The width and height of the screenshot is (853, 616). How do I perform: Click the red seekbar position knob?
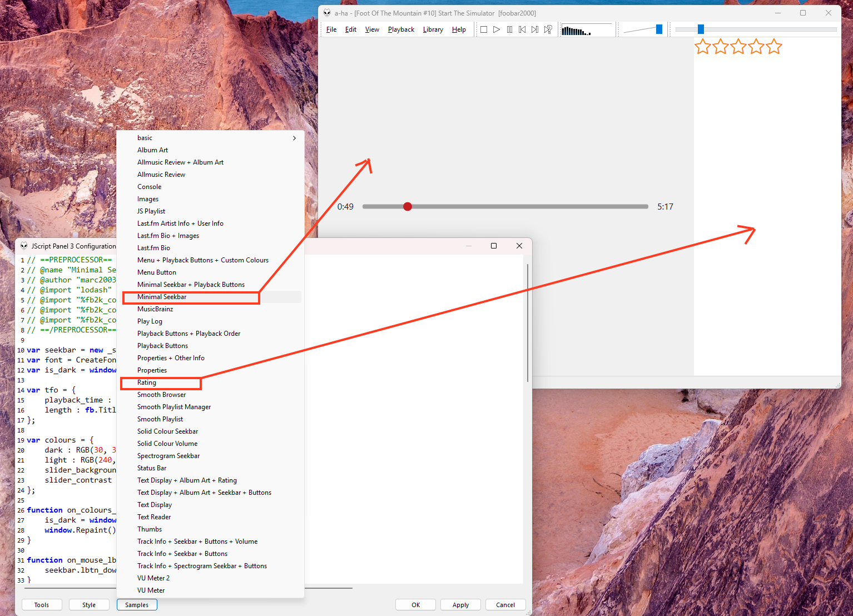[x=408, y=207]
